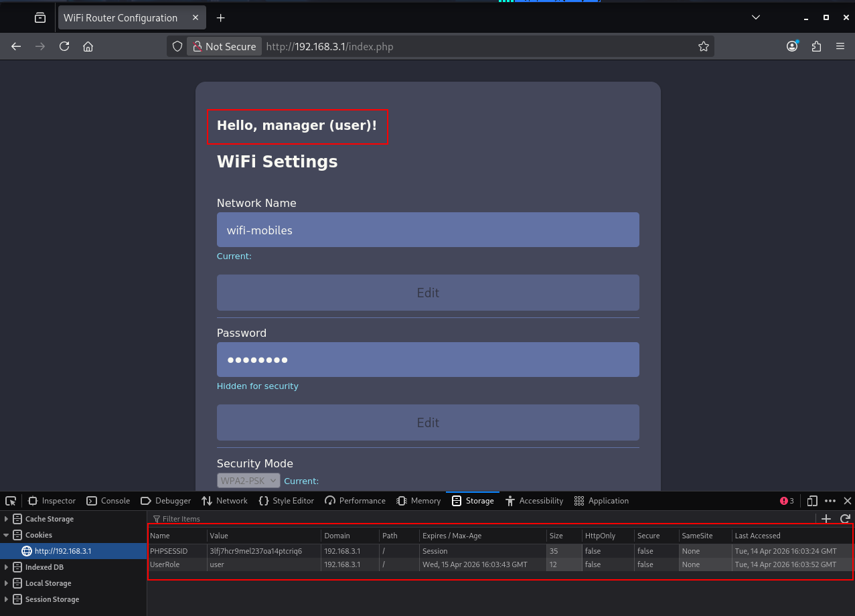Open the Firefox View icon
This screenshot has width=855, height=616.
[40, 17]
